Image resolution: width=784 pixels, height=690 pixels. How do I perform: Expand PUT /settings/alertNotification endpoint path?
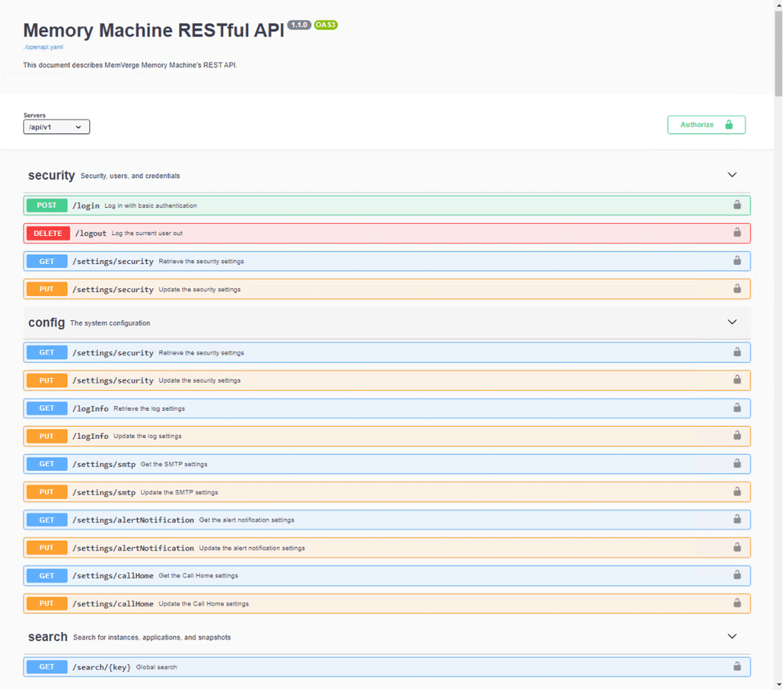[133, 548]
